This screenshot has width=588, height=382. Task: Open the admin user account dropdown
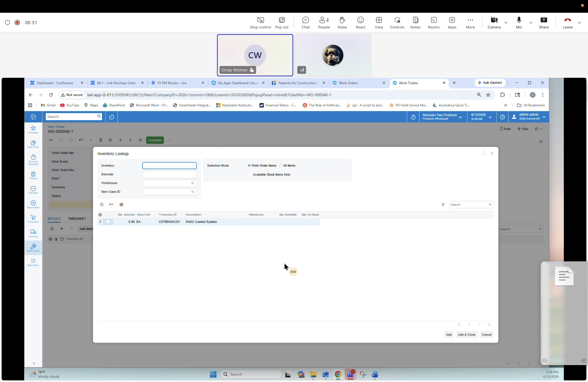[x=544, y=117]
